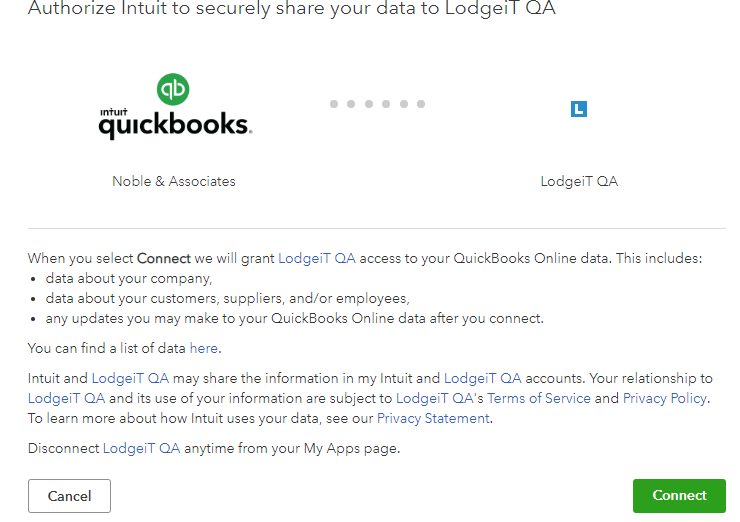Open Intuit's Privacy Statement link
The image size is (740, 522).
tap(433, 419)
